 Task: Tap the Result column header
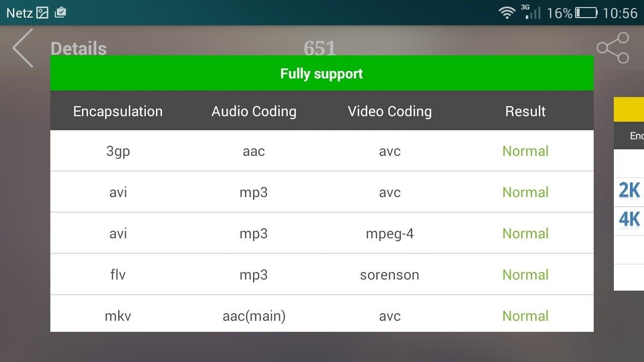click(525, 111)
